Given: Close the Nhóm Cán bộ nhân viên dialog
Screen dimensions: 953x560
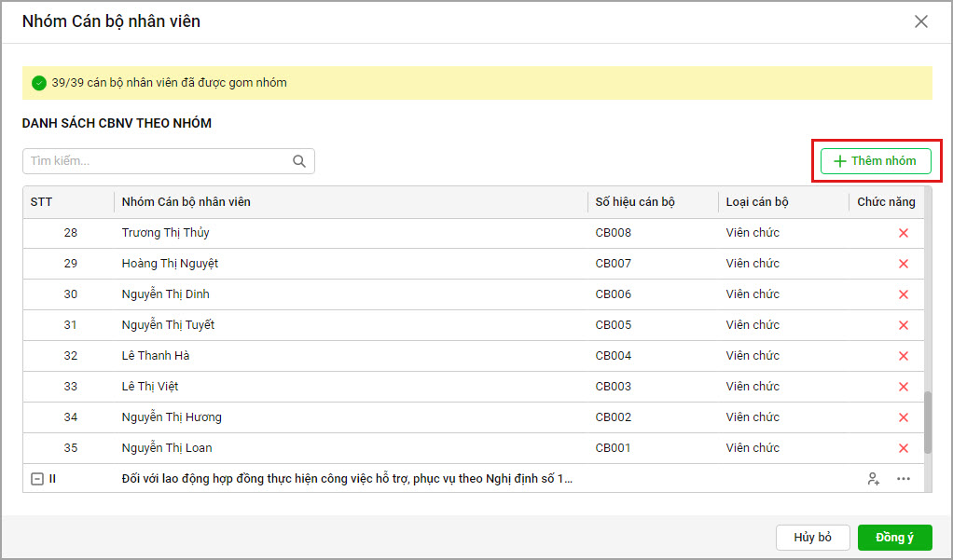Looking at the screenshot, I should pos(921,21).
